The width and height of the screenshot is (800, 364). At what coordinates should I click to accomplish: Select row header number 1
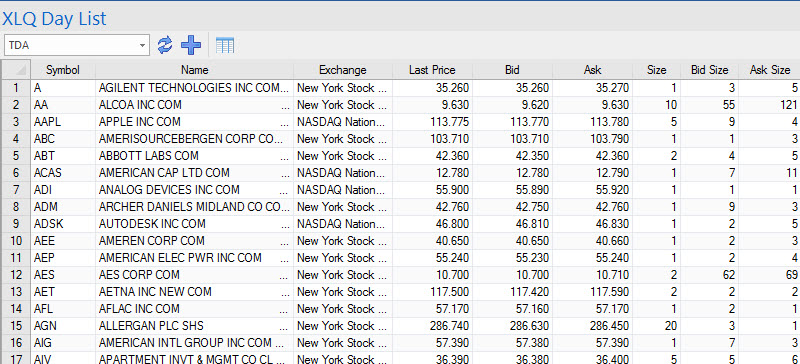pyautogui.click(x=16, y=88)
